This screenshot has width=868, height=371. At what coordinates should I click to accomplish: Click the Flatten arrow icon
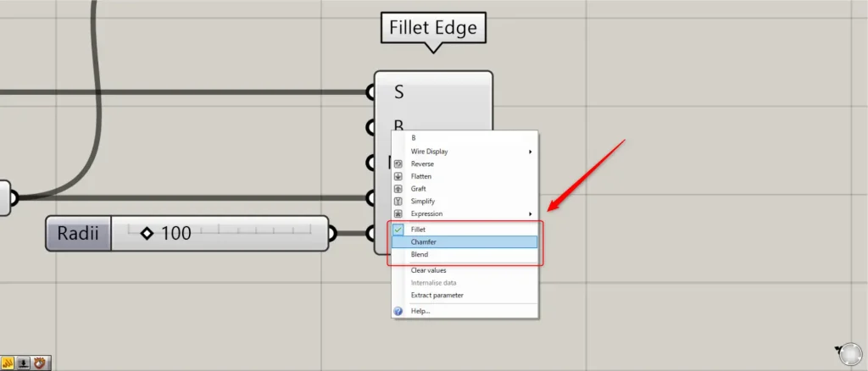click(398, 176)
